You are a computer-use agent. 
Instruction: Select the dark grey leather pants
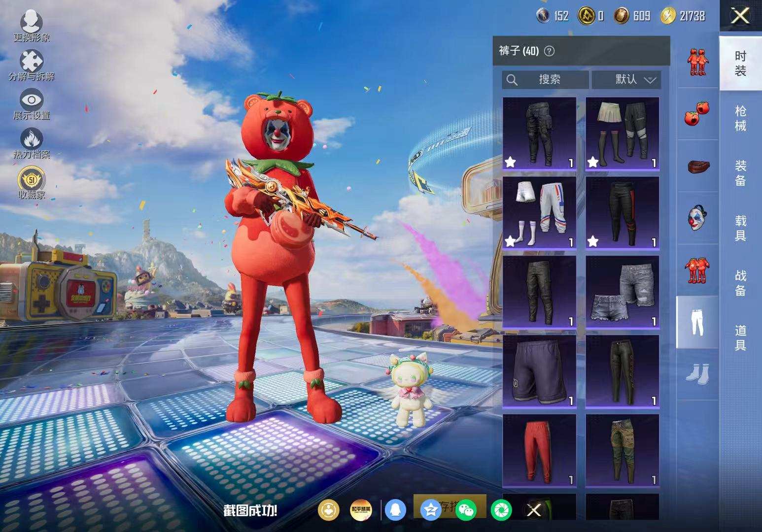(539, 292)
